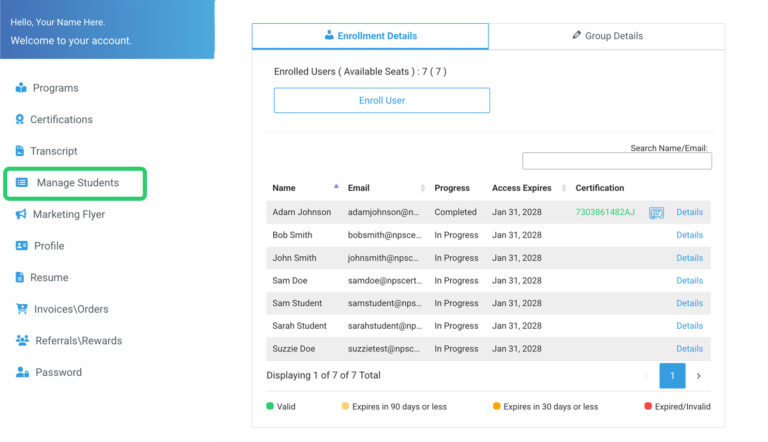The height and width of the screenshot is (442, 768).
Task: Select the John Smith name cell
Action: tap(294, 258)
